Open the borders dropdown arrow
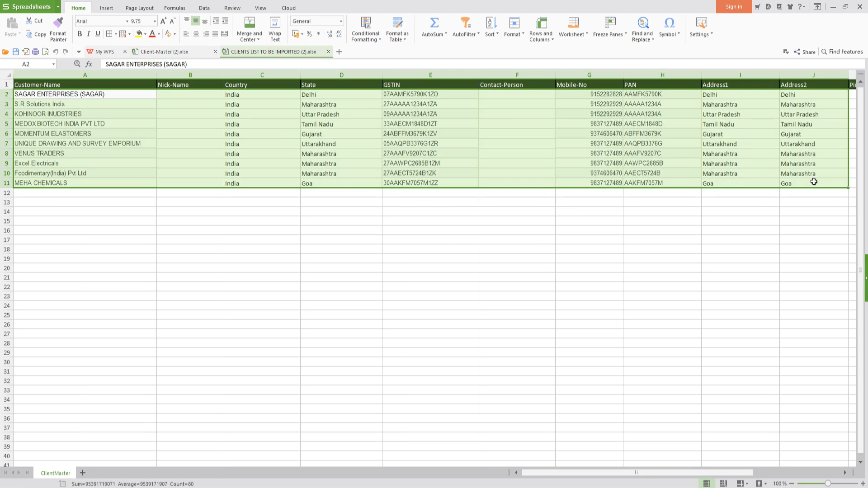This screenshot has height=488, width=868. pos(116,34)
